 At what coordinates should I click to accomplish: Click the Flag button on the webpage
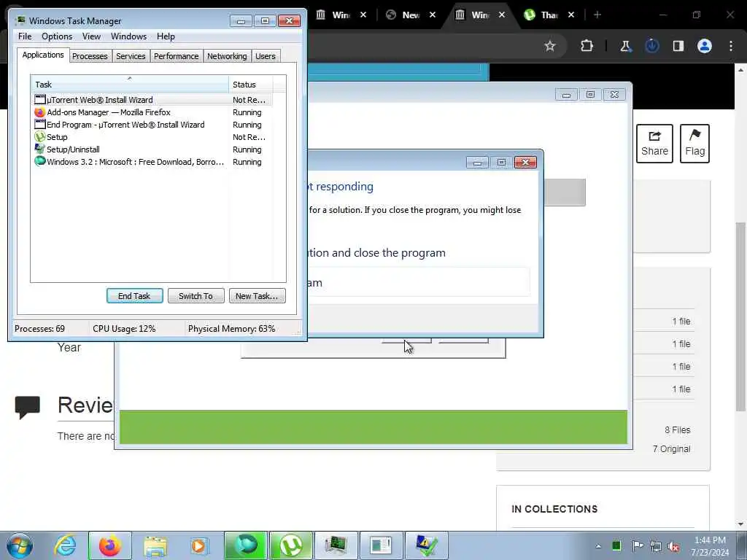pos(694,144)
